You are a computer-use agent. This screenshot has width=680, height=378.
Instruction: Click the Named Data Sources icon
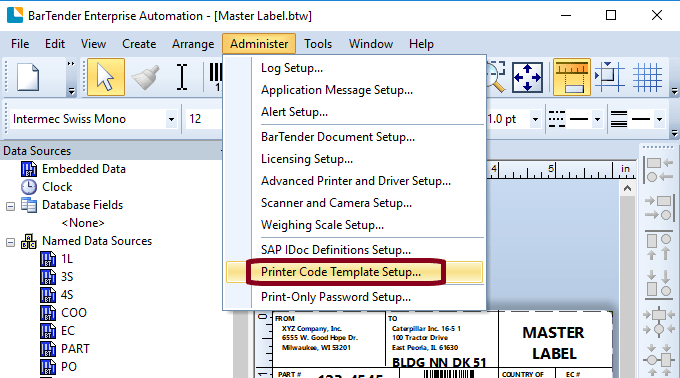click(29, 241)
